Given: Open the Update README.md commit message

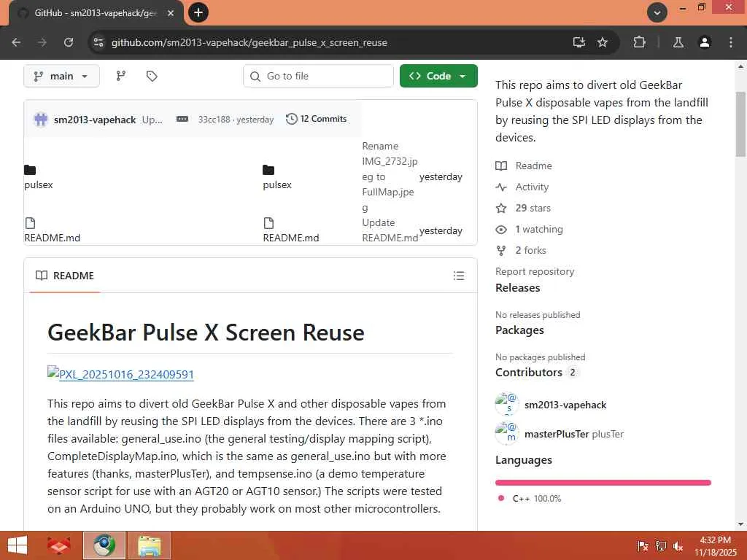Looking at the screenshot, I should coord(390,230).
